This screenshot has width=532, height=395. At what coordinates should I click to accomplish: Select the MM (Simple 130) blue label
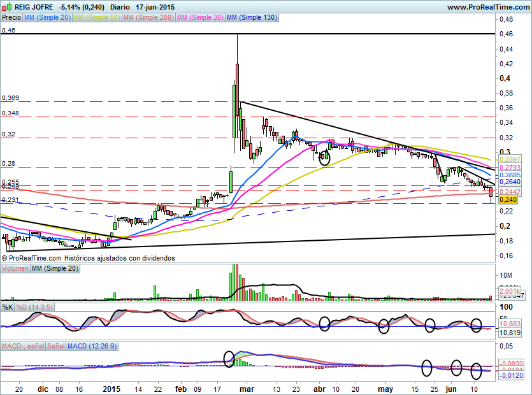252,18
